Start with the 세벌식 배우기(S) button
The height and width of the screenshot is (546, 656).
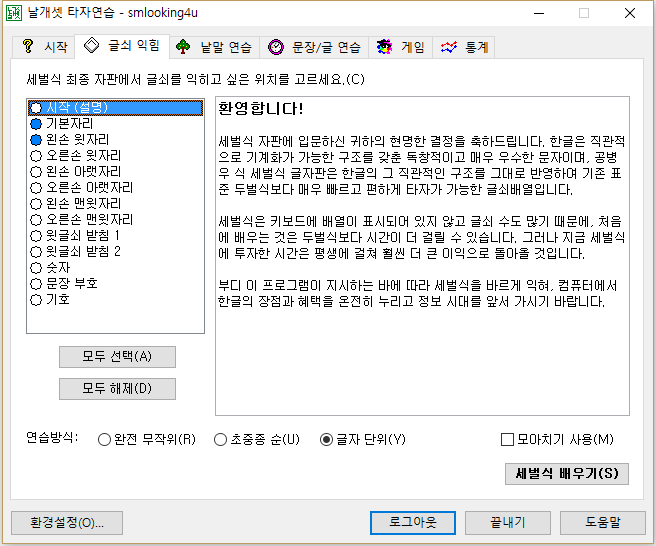567,474
